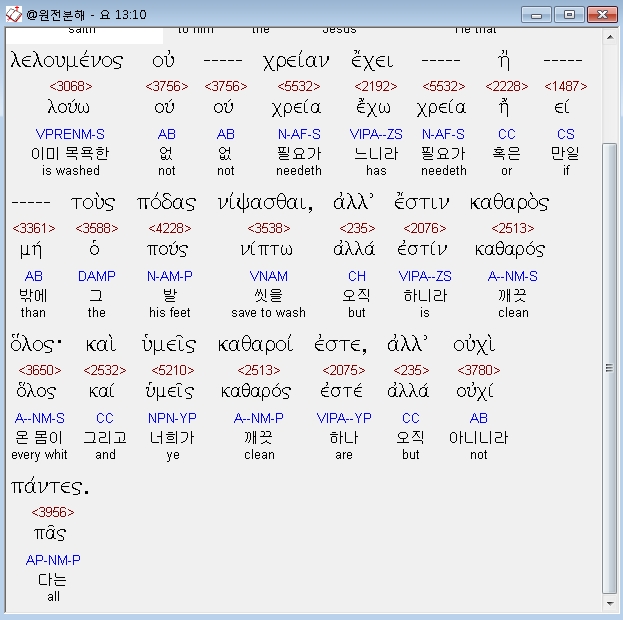
Task: Click Strong's number <3538>
Action: pyautogui.click(x=269, y=228)
